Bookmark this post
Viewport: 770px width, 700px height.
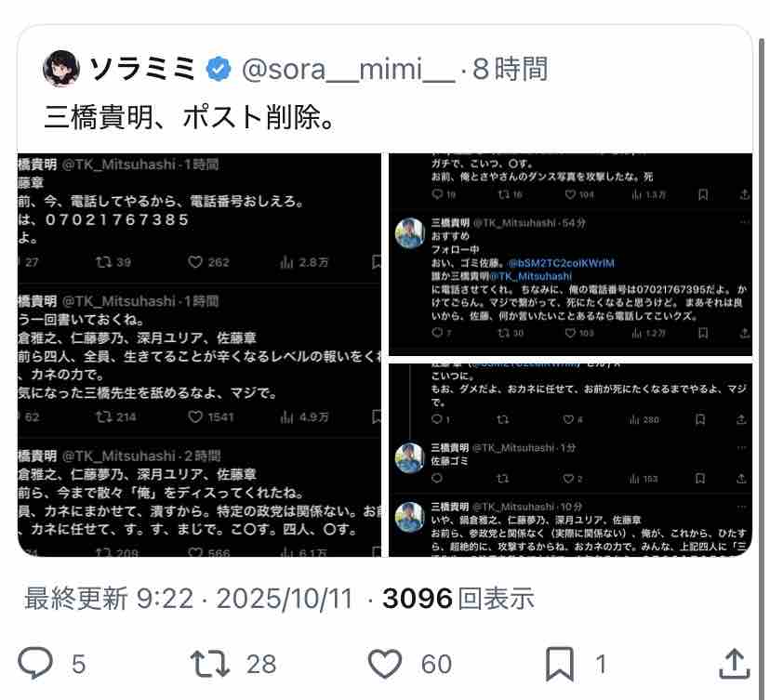tap(560, 664)
